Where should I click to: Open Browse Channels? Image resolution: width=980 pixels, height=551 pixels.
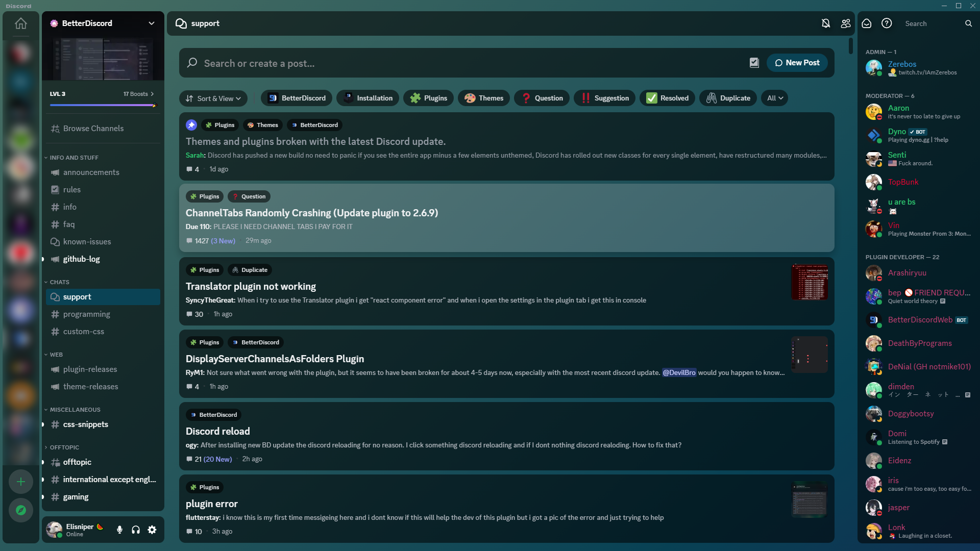point(93,129)
